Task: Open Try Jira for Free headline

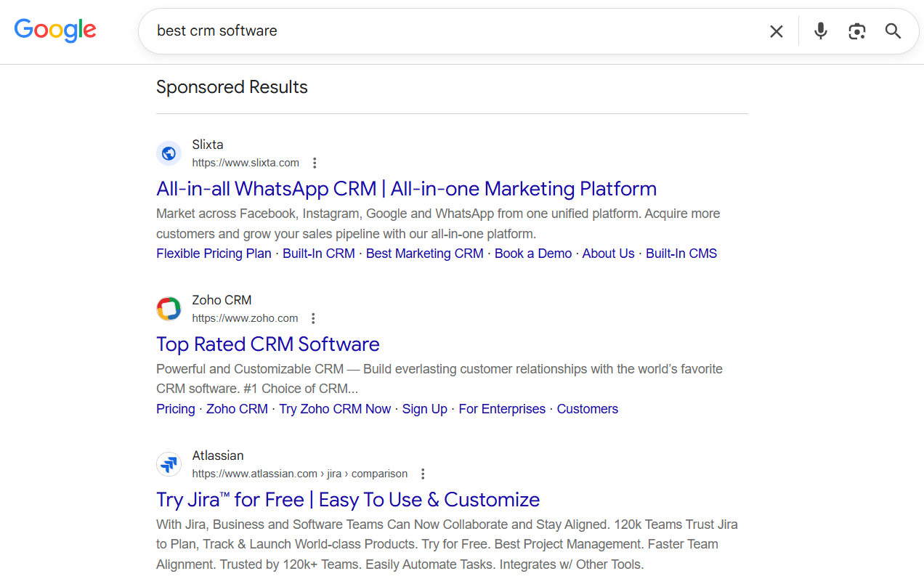Action: 348,500
